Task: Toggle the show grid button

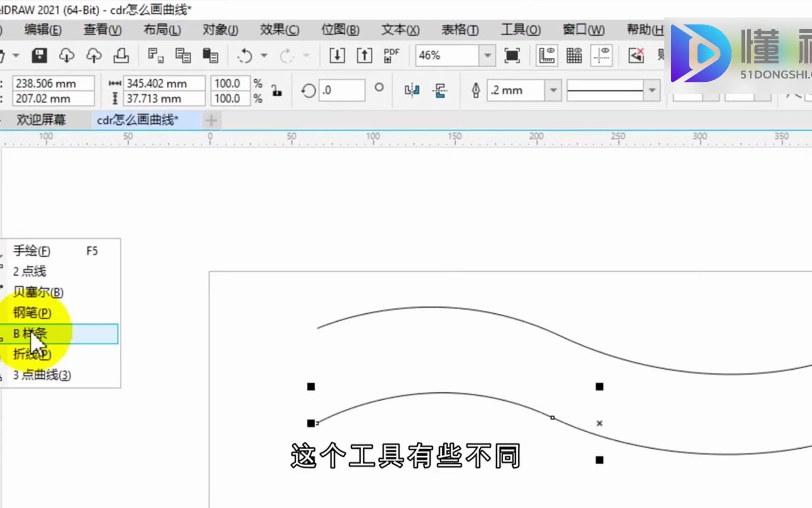Action: 574,56
